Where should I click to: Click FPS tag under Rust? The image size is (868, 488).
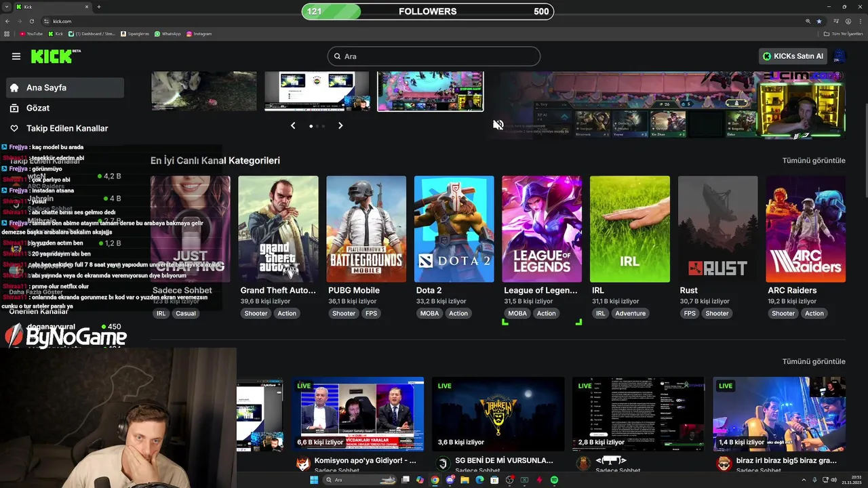coord(690,313)
